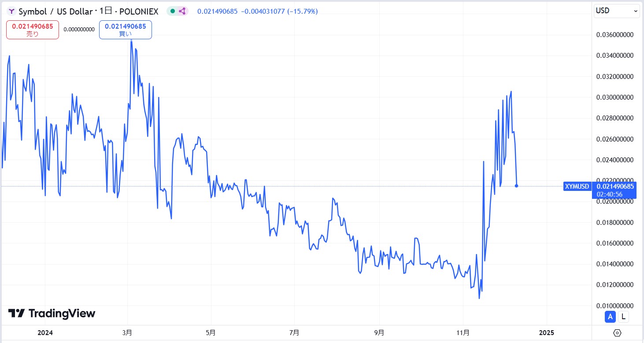
Task: Click the XYMUSD price label
Action: (x=577, y=186)
